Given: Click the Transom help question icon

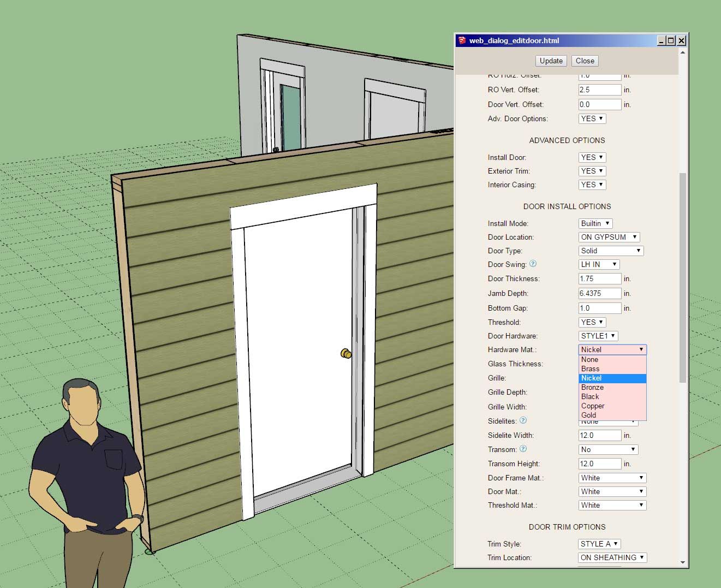Looking at the screenshot, I should [x=523, y=449].
